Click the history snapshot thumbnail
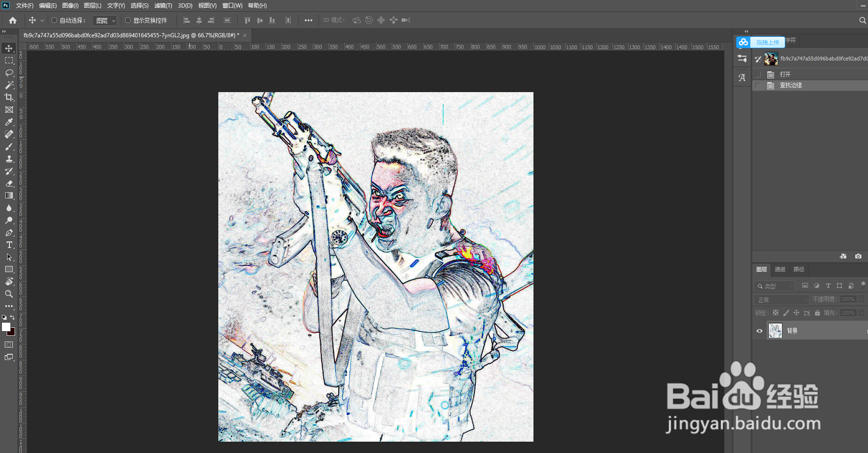The height and width of the screenshot is (453, 868). pyautogui.click(x=771, y=59)
